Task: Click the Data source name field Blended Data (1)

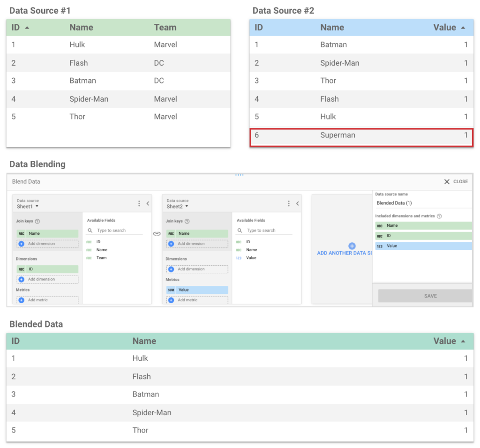Action: click(x=422, y=203)
